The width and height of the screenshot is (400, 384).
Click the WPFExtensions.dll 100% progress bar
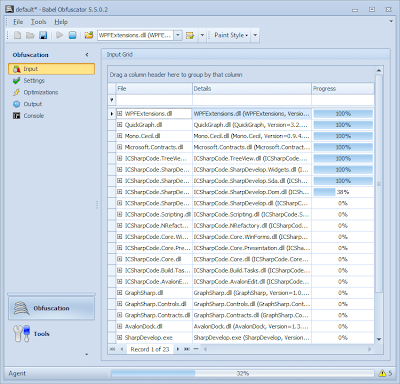(343, 114)
